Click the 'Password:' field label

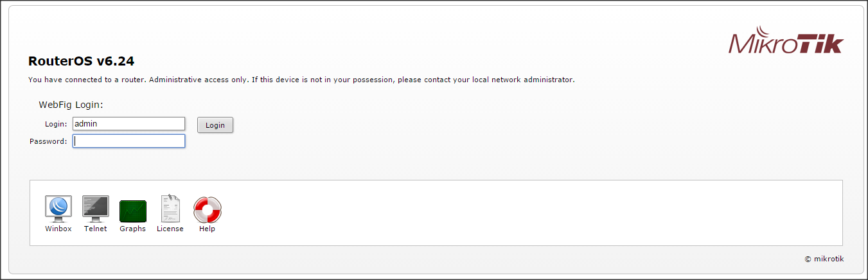point(48,141)
